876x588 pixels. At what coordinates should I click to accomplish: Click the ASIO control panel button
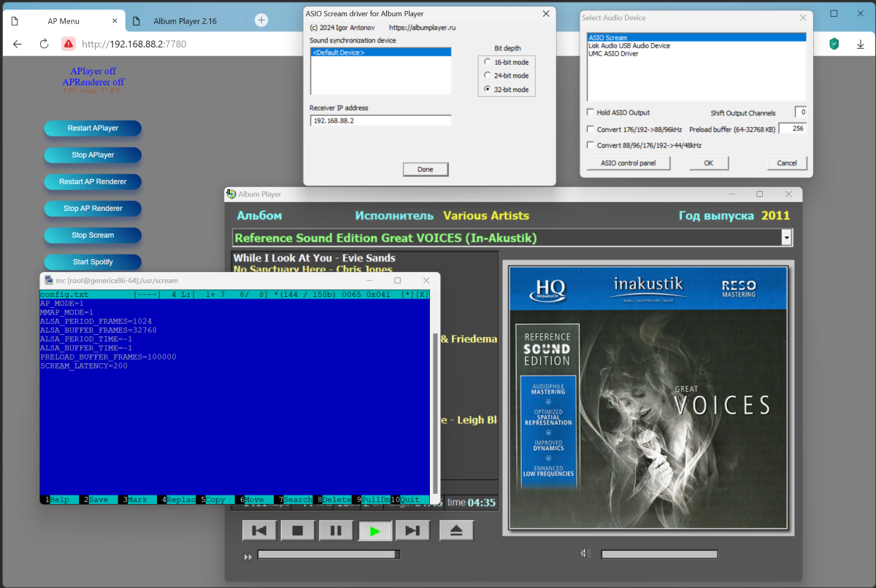[x=629, y=163]
